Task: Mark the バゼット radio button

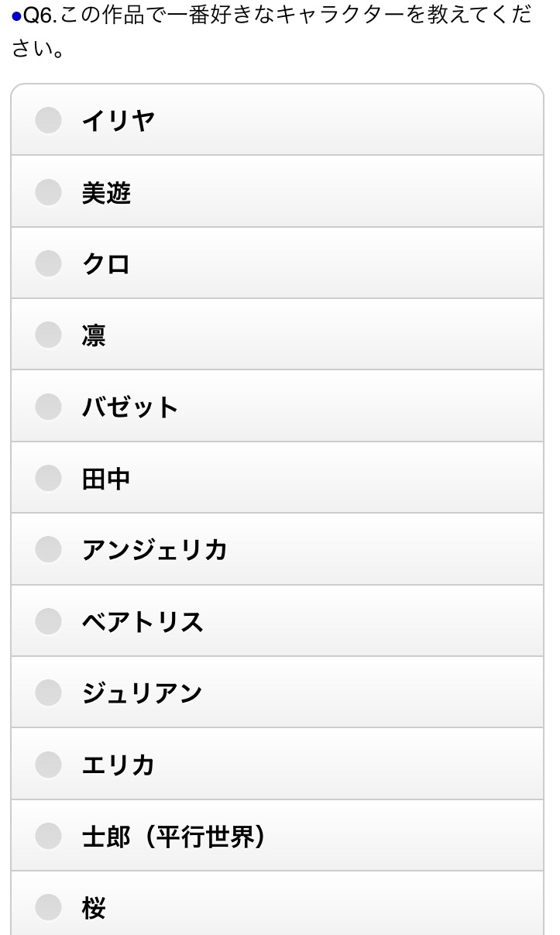Action: pos(48,406)
